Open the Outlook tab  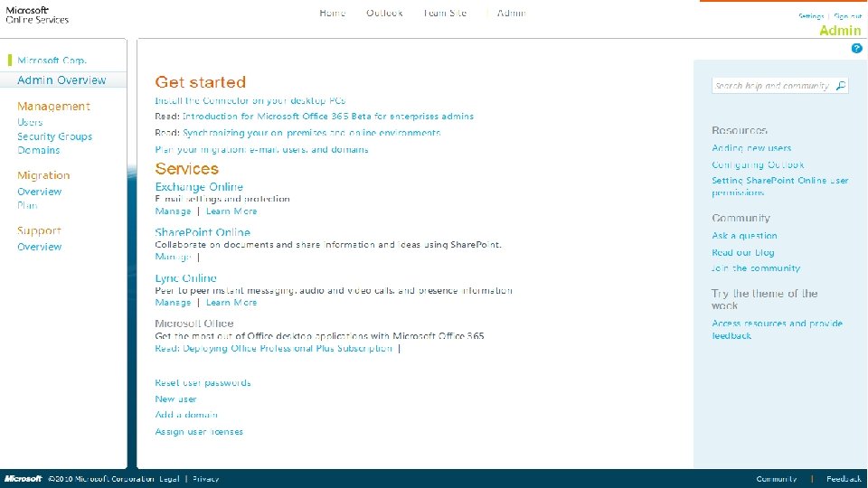click(x=384, y=13)
